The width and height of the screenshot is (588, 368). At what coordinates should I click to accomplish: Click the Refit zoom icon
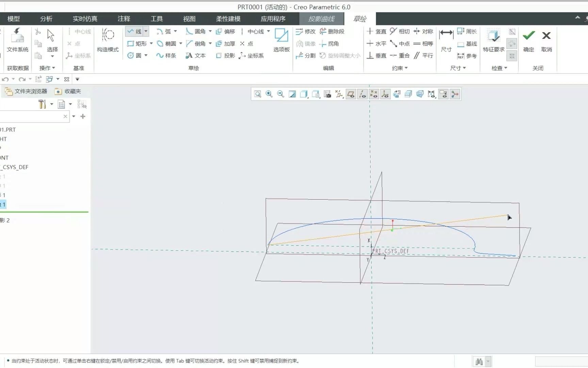pyautogui.click(x=258, y=94)
